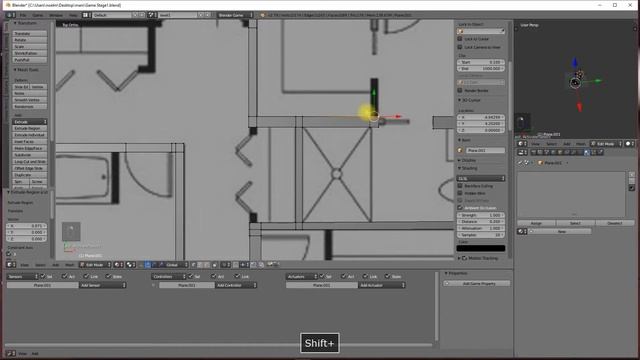Toggle Render Border checkbox
This screenshot has height=360, width=640.
(460, 90)
